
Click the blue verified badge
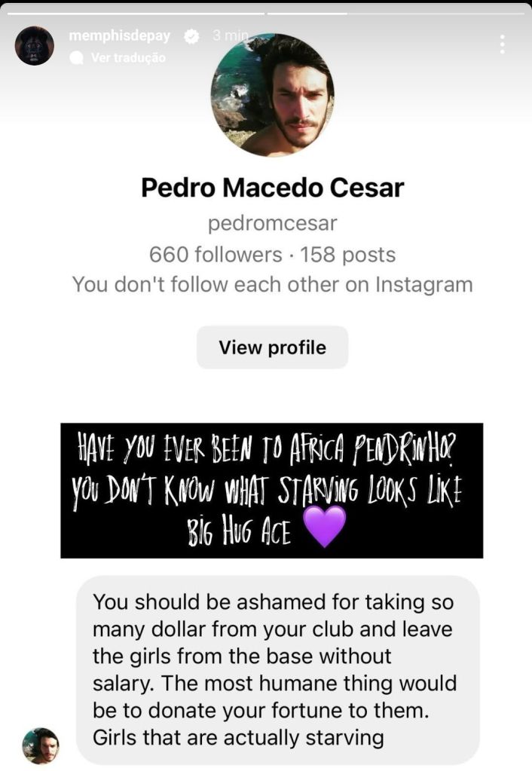pos(191,36)
